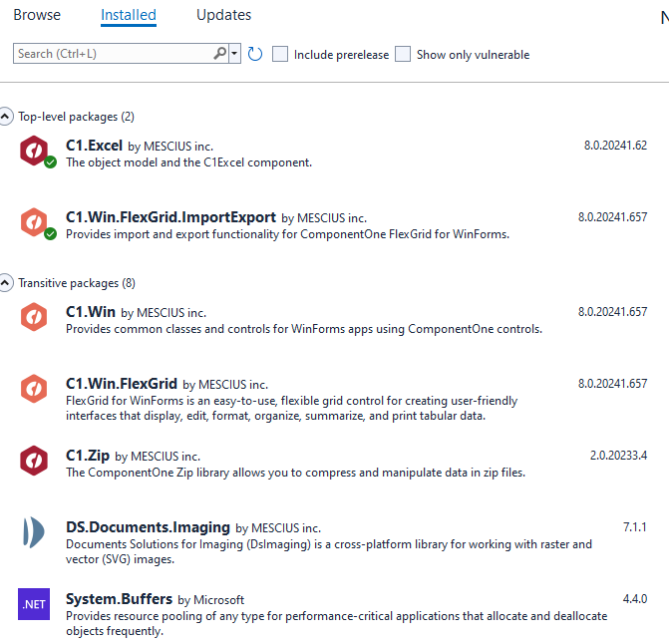Image resolution: width=669 pixels, height=644 pixels.
Task: Click the System.Buffers resource pooling description
Action: click(337, 623)
